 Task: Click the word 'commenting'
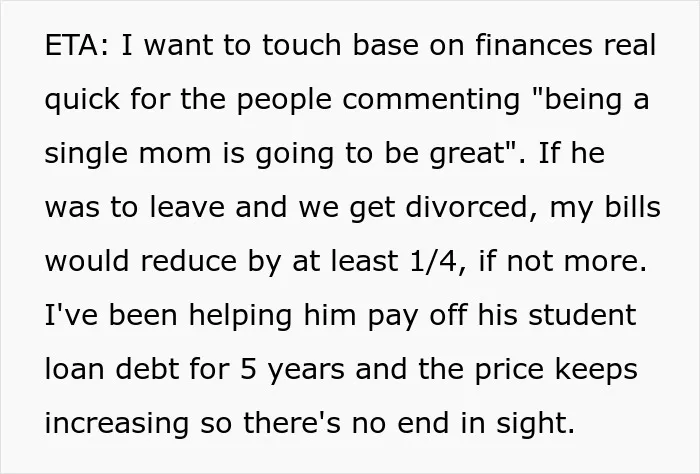pyautogui.click(x=431, y=101)
